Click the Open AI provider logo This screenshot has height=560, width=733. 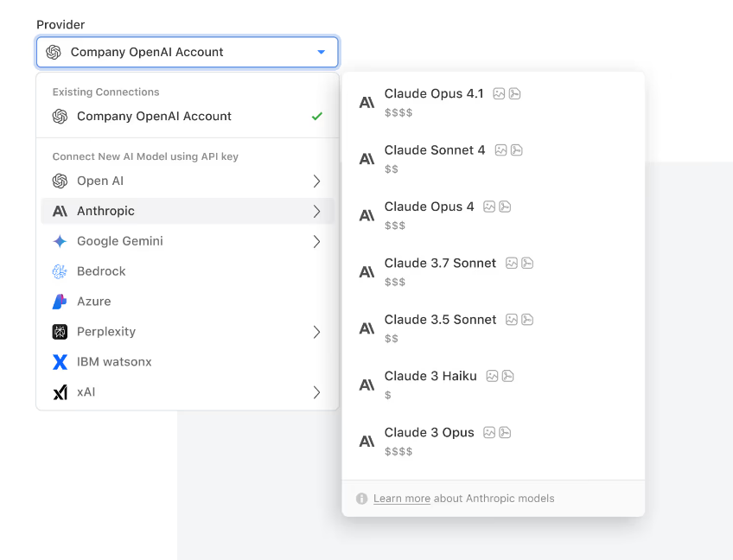click(x=60, y=181)
